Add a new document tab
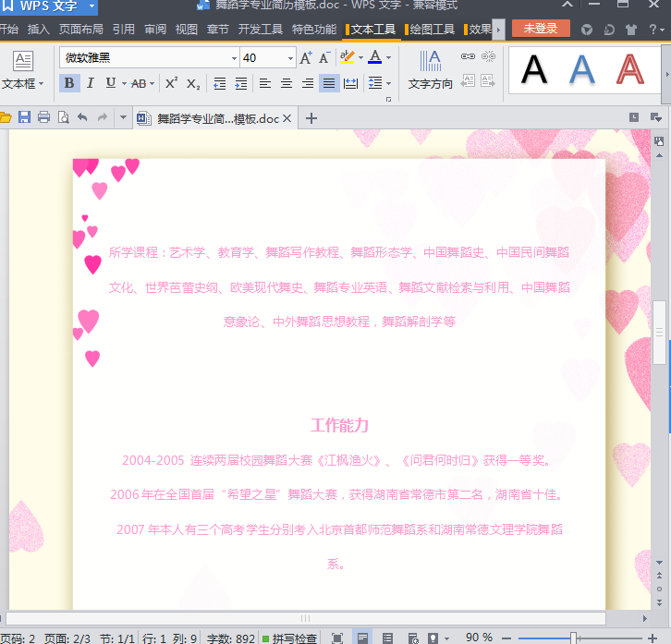The image size is (671, 644). tap(311, 118)
